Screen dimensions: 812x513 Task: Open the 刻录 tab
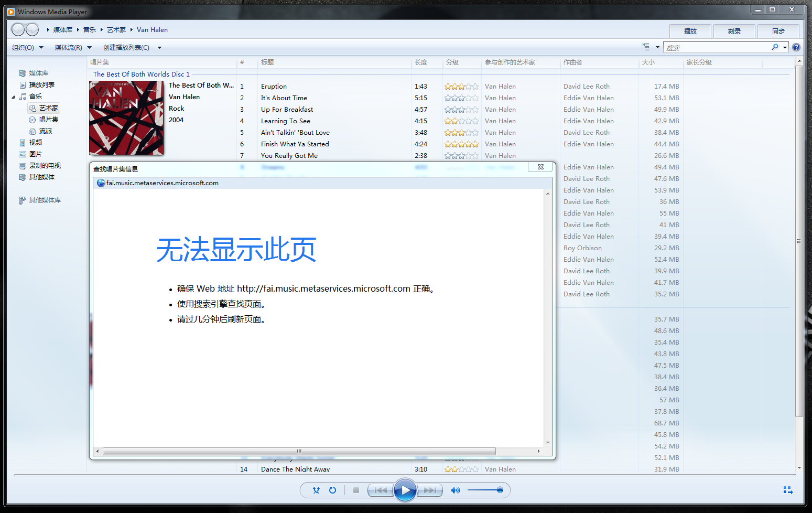[734, 31]
